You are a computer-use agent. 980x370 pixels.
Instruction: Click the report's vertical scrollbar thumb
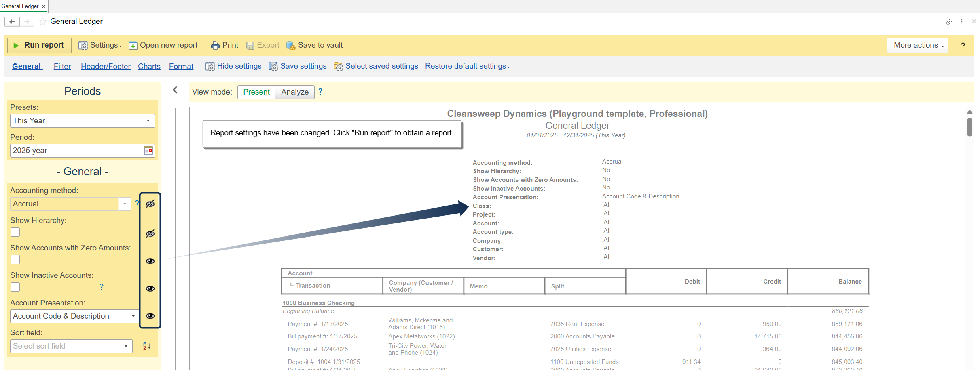coord(969,127)
